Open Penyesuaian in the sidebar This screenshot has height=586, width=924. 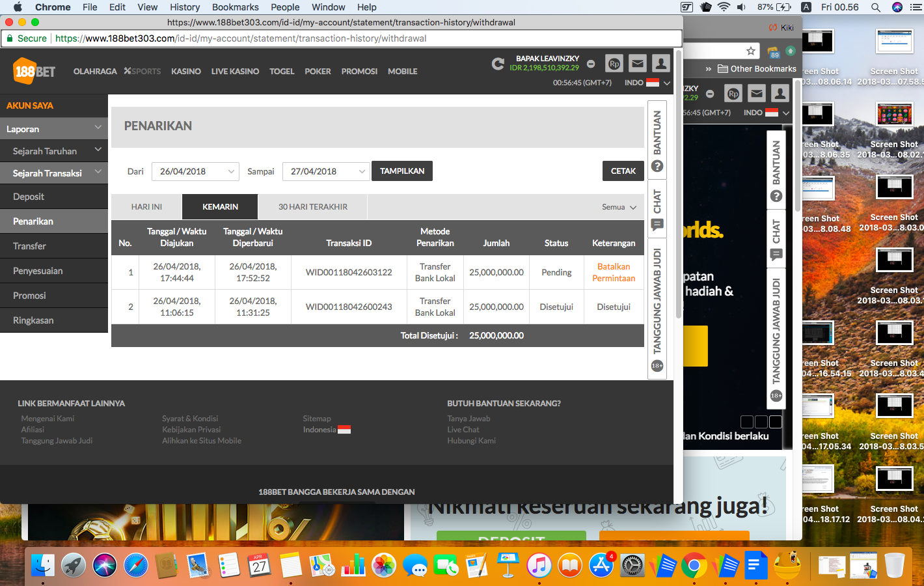(54, 271)
